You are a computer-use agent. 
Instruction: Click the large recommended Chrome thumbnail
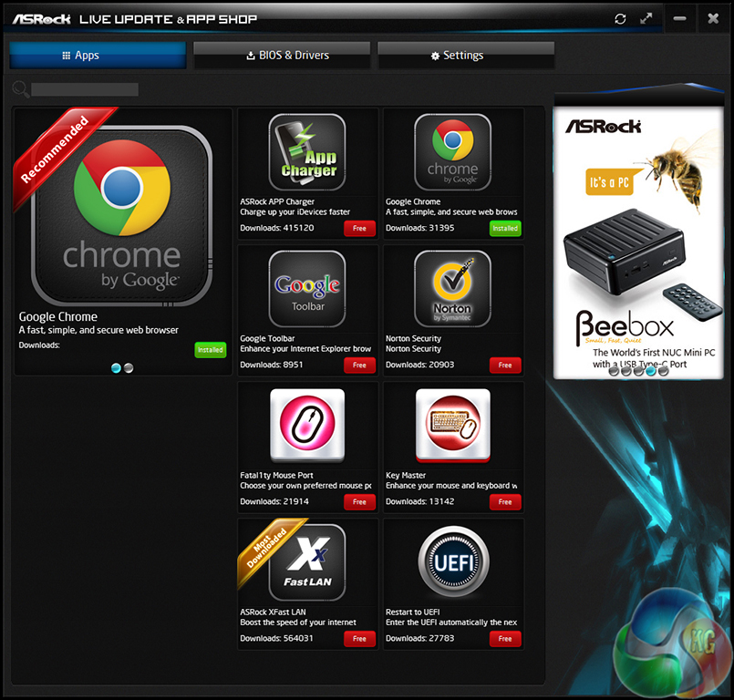121,215
